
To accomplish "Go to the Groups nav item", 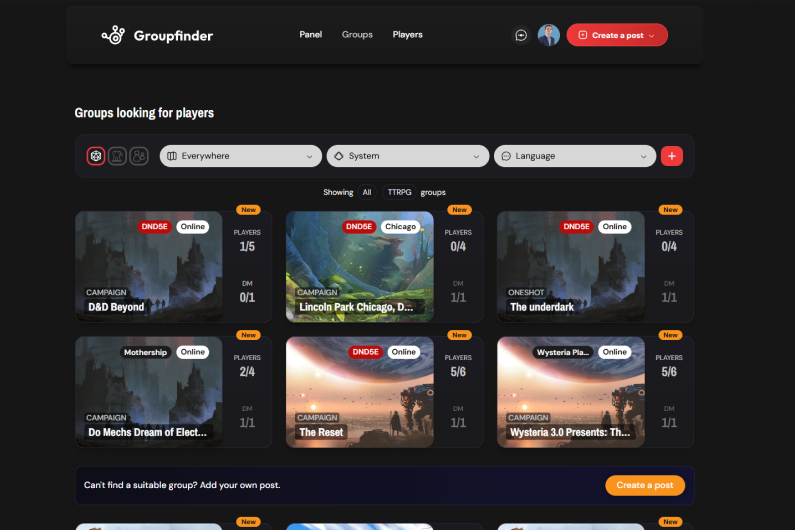I will [x=357, y=34].
